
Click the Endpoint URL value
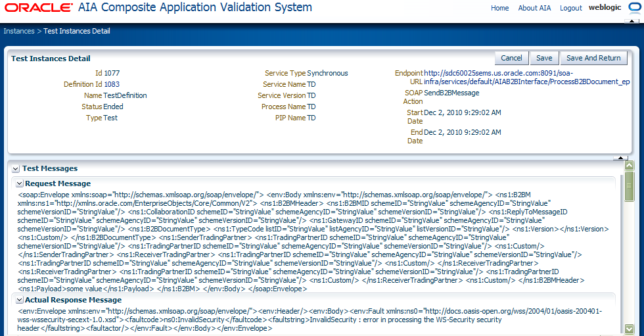526,77
